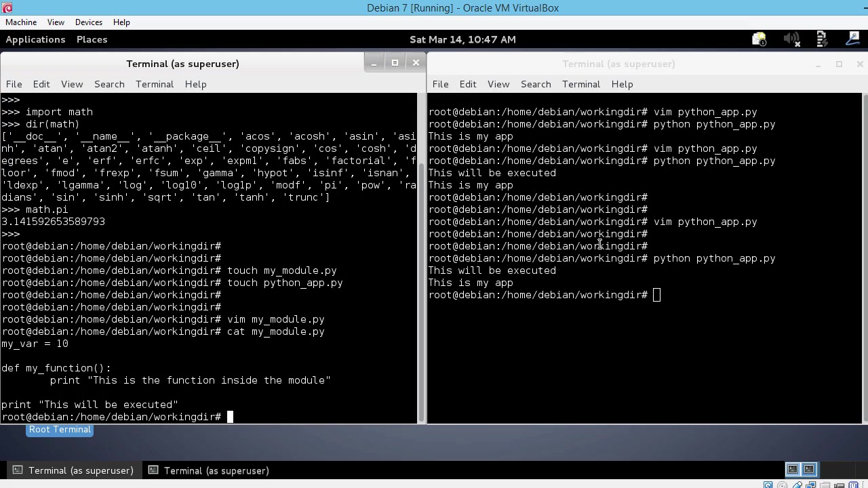This screenshot has width=868, height=488.
Task: Open File menu in right Terminal
Action: coord(440,84)
